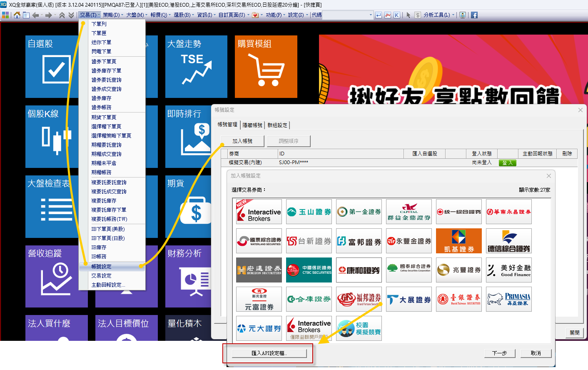Click the home icon in toolbar
588x370 pixels.
17,15
